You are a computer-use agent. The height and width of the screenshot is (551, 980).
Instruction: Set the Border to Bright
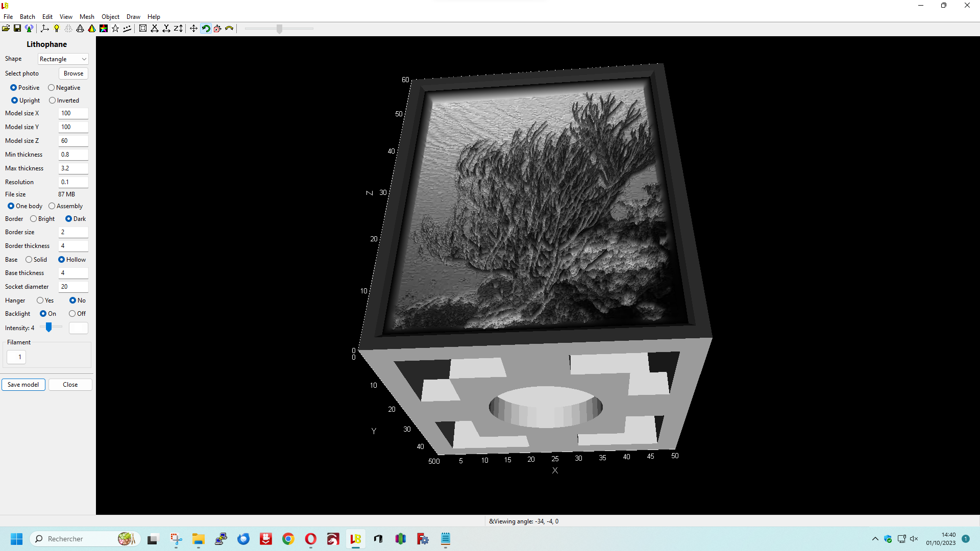coord(34,219)
